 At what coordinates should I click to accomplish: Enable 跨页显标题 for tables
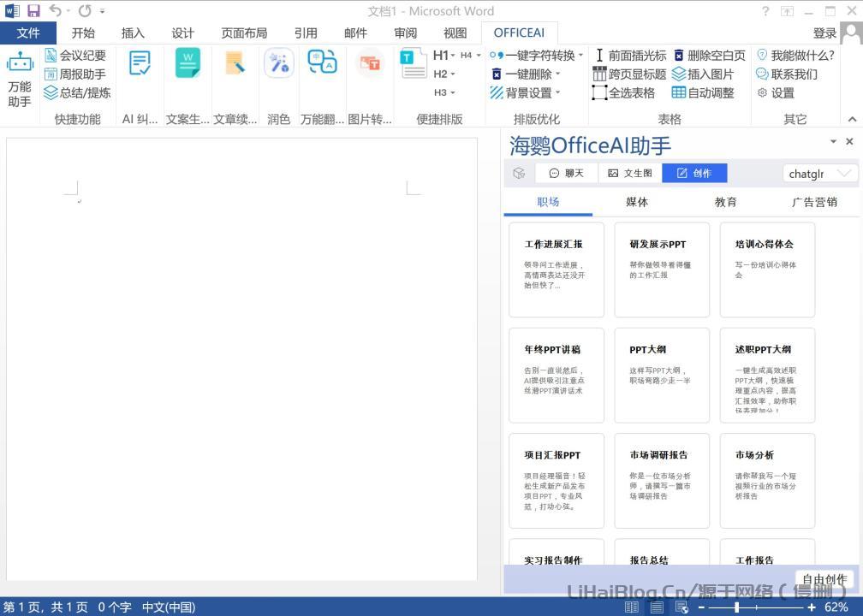coord(629,74)
